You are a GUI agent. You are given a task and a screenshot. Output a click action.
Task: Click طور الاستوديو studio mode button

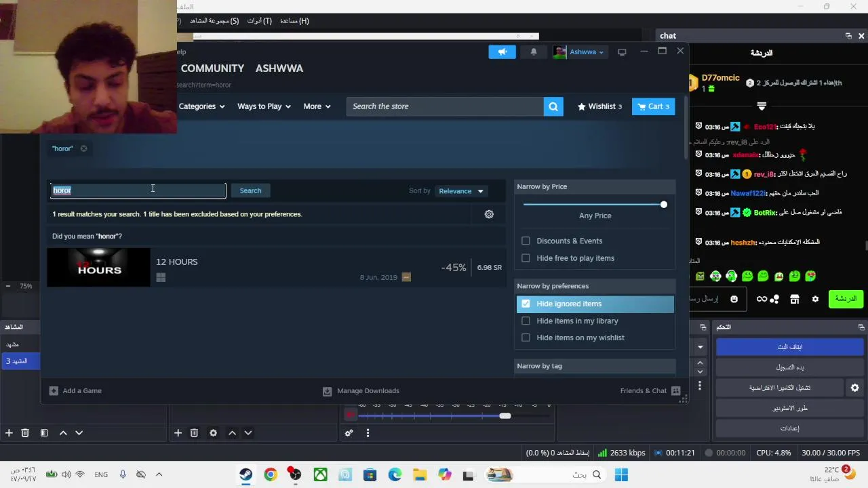click(789, 408)
